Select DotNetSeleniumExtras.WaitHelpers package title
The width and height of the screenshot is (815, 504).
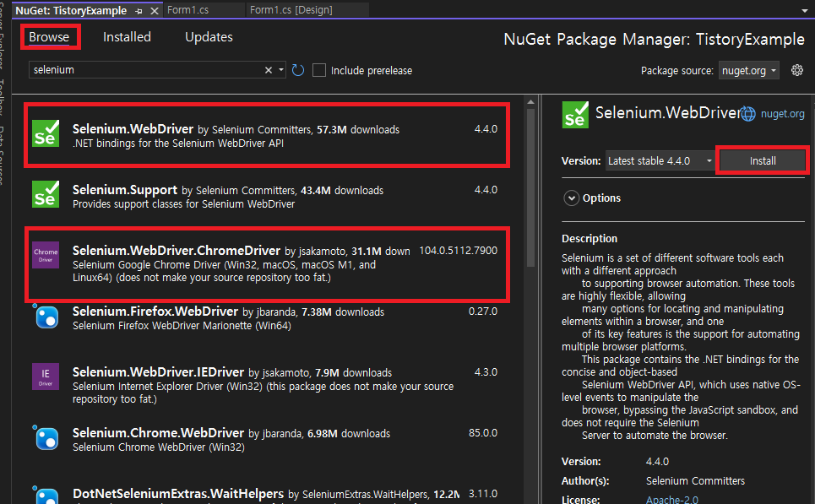(178, 494)
